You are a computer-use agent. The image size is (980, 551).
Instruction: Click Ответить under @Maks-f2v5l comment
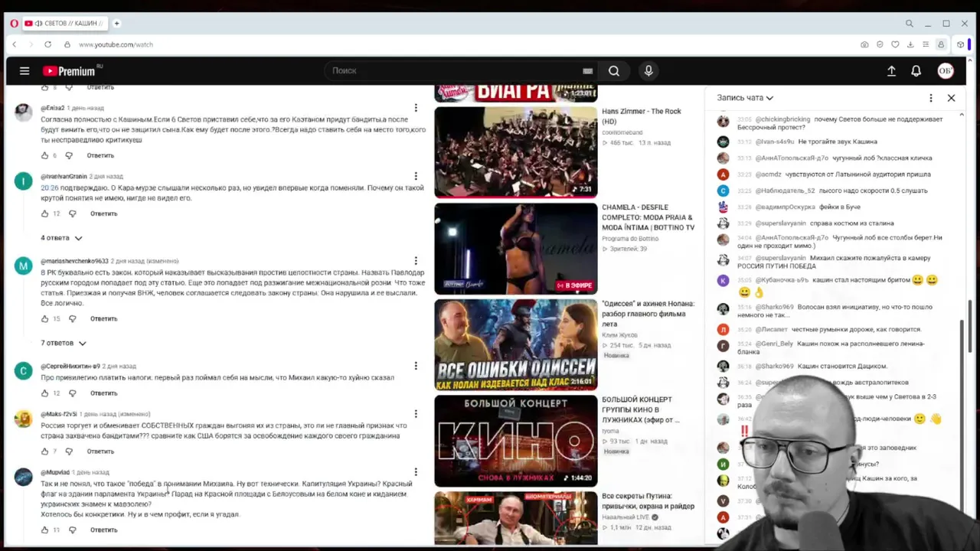point(100,452)
